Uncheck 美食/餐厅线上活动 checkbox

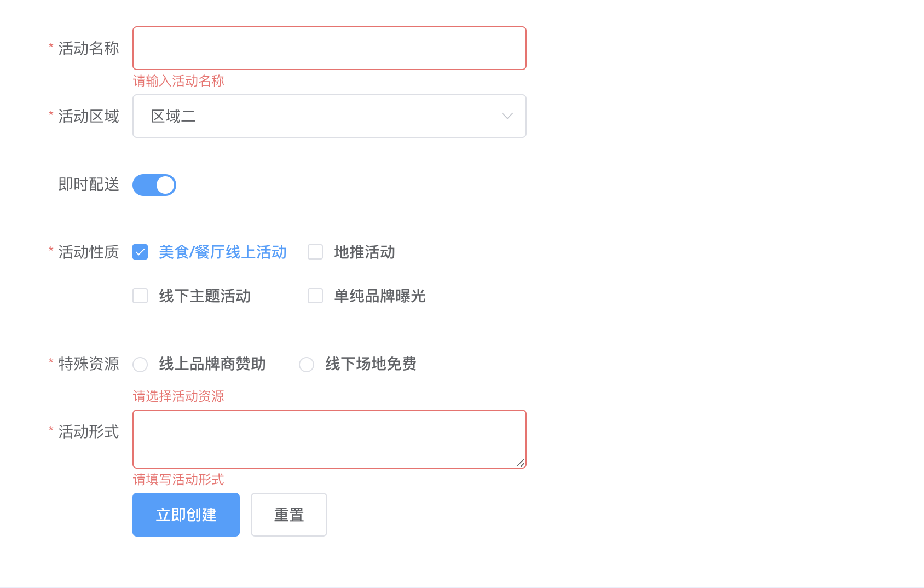pyautogui.click(x=140, y=252)
